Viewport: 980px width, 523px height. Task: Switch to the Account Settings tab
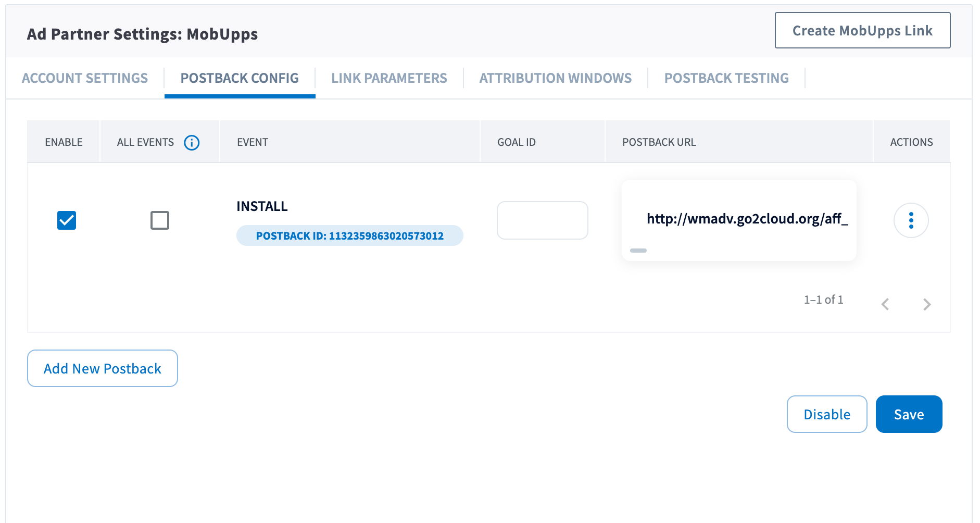click(85, 78)
